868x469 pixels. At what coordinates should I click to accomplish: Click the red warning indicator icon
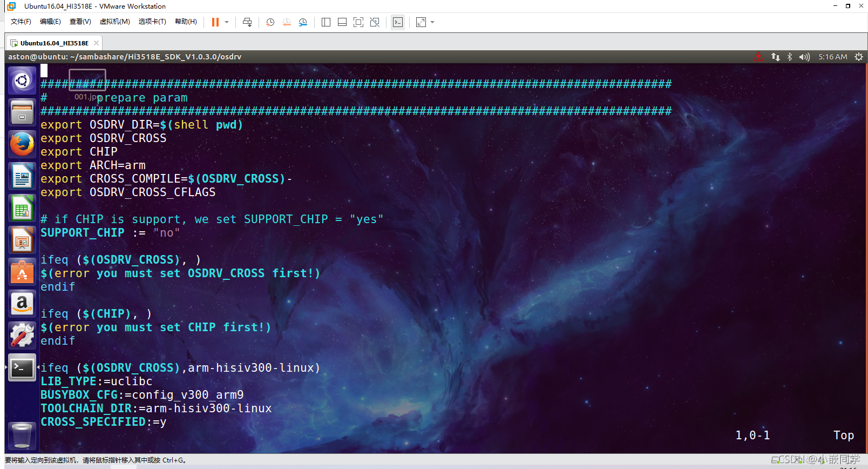[x=758, y=57]
